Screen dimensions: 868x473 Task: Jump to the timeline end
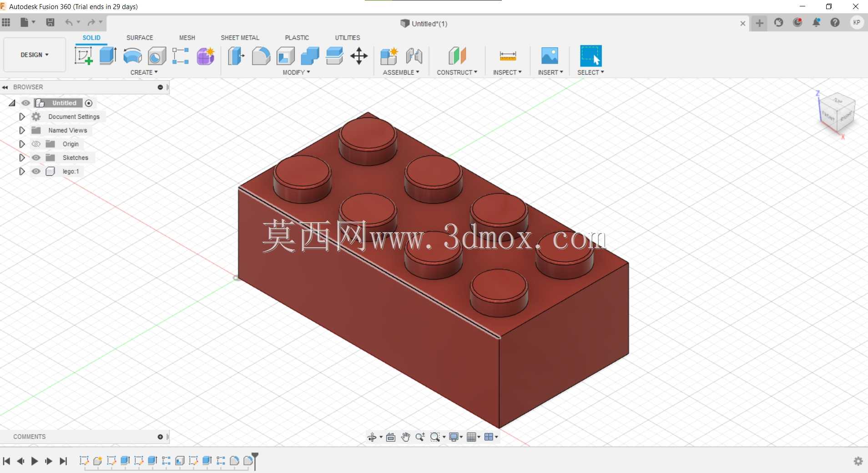pos(63,461)
